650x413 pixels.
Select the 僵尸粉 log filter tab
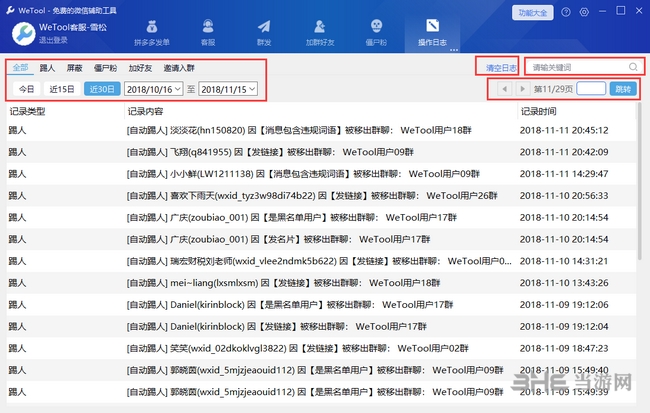[x=105, y=68]
